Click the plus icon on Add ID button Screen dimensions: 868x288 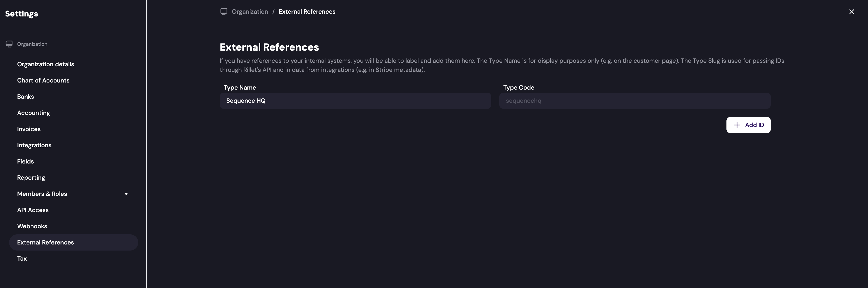[x=737, y=125]
